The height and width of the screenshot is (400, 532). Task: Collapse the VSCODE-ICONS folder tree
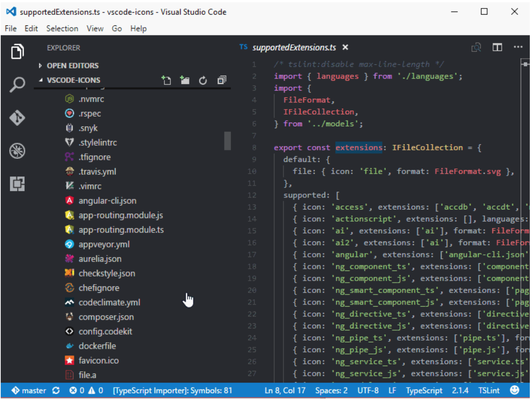pyautogui.click(x=73, y=80)
